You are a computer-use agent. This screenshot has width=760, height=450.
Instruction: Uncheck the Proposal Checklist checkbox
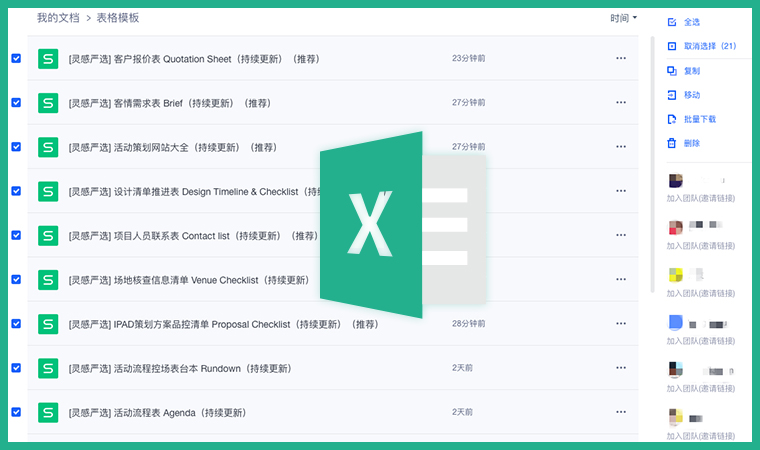16,323
